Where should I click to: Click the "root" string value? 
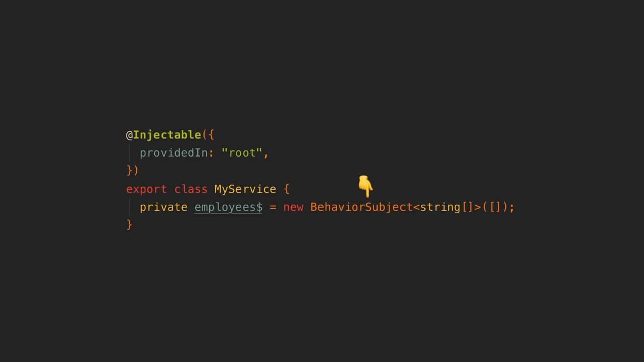point(242,153)
